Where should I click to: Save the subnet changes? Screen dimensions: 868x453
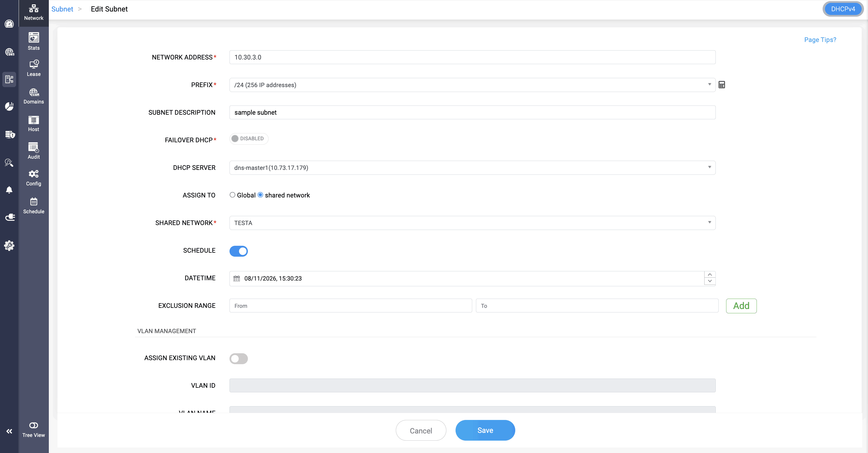pos(485,430)
